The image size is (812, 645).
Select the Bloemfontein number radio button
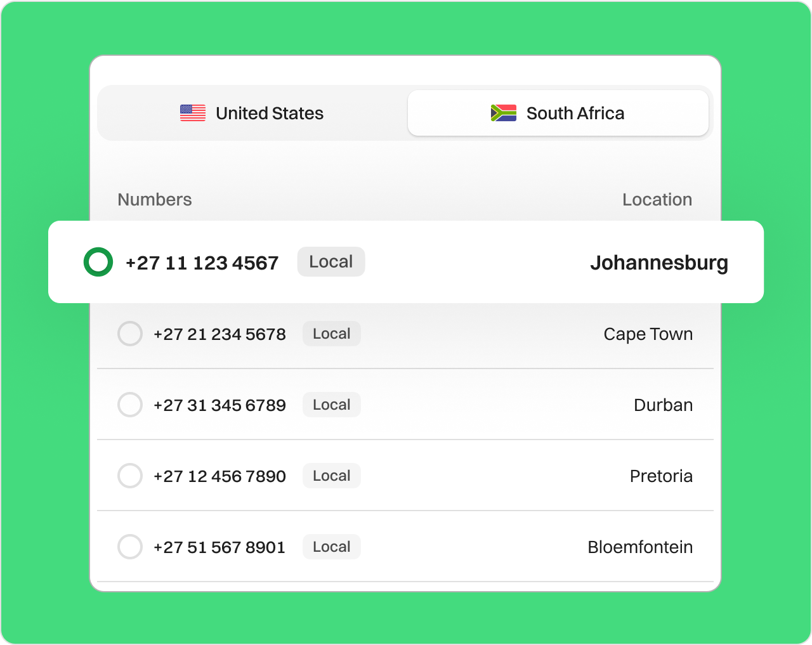pos(130,547)
